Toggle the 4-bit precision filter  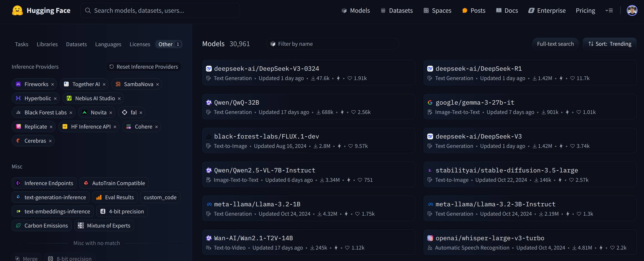122,212
